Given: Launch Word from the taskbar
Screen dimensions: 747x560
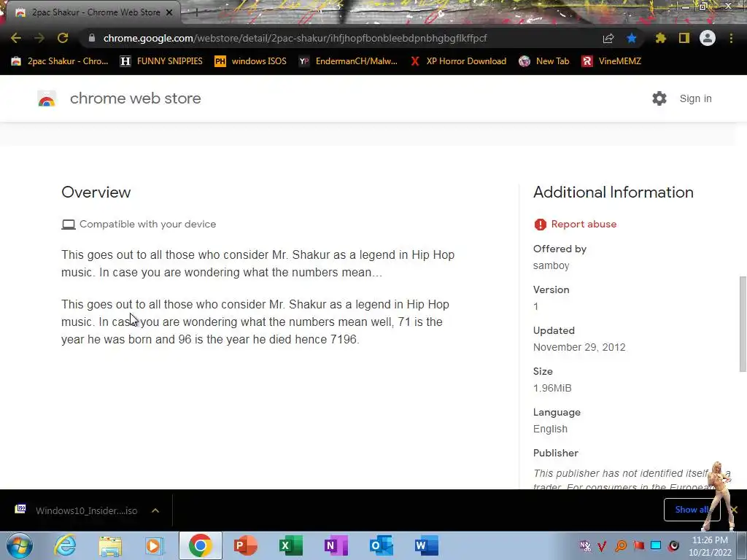Looking at the screenshot, I should coord(426,545).
